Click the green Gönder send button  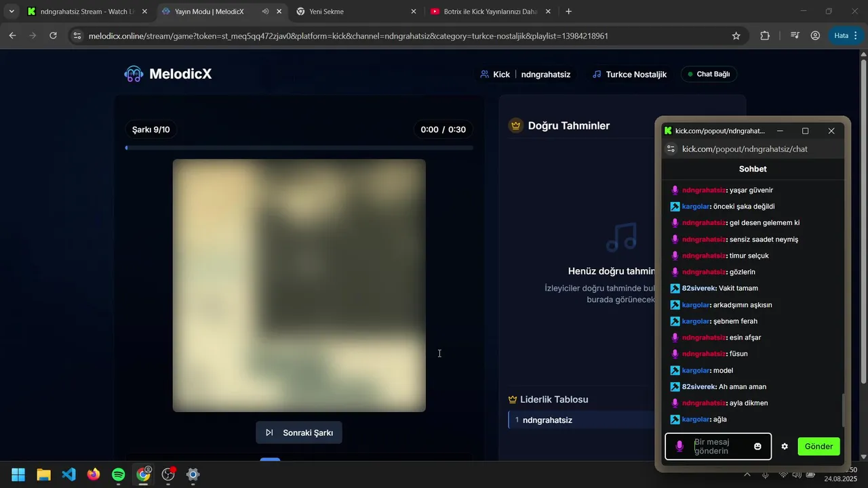(x=818, y=446)
